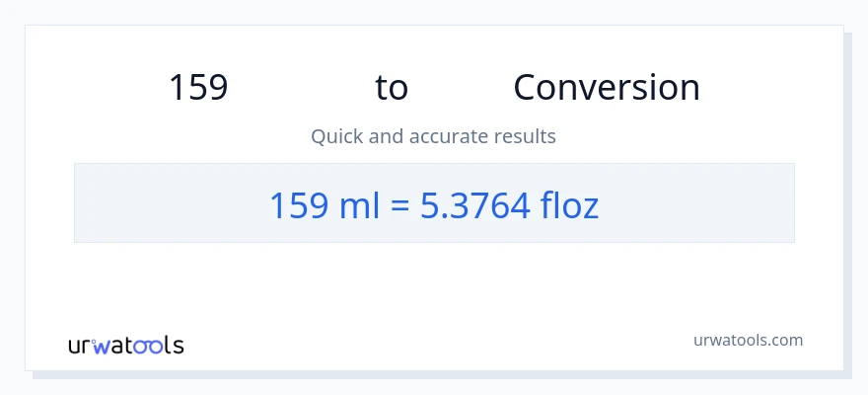The image size is (868, 395).
Task: Click the 'Quick and accurate results' subtitle
Action: pos(433,136)
